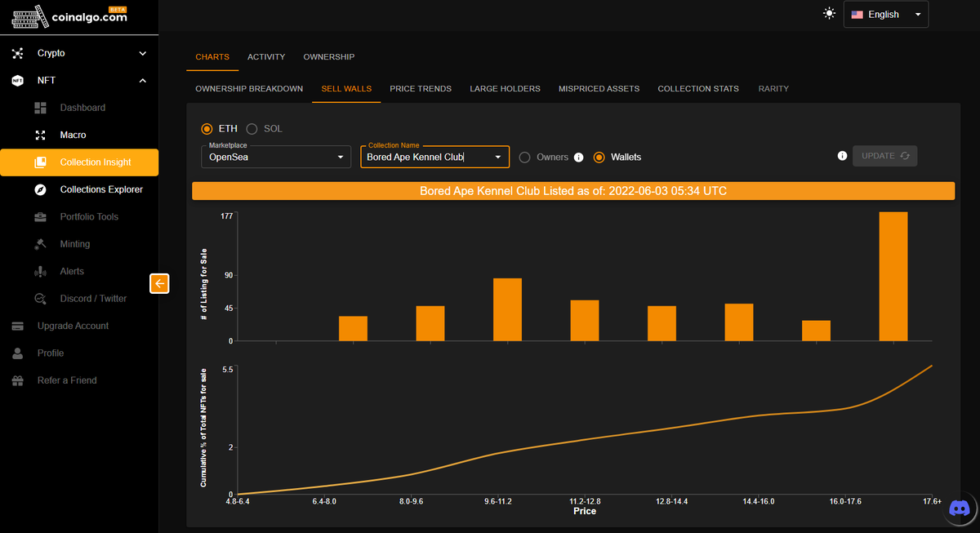Click the Alerts icon in sidebar
The height and width of the screenshot is (533, 980).
(x=41, y=271)
